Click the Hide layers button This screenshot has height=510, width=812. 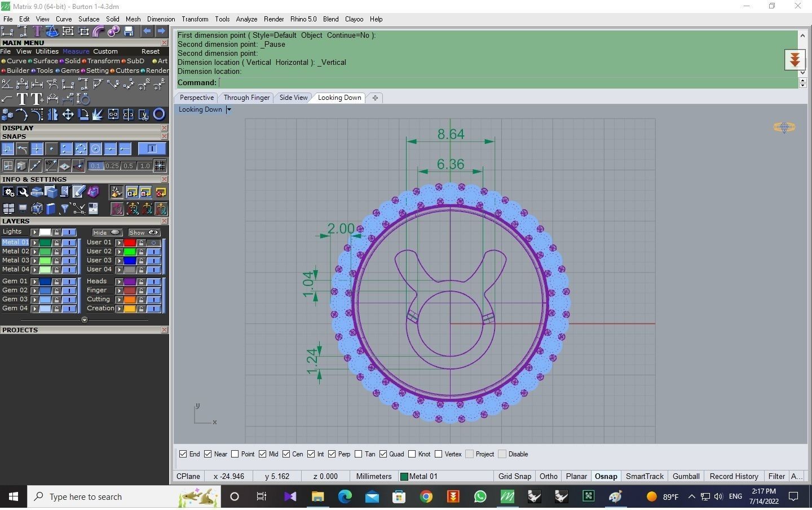pos(107,232)
